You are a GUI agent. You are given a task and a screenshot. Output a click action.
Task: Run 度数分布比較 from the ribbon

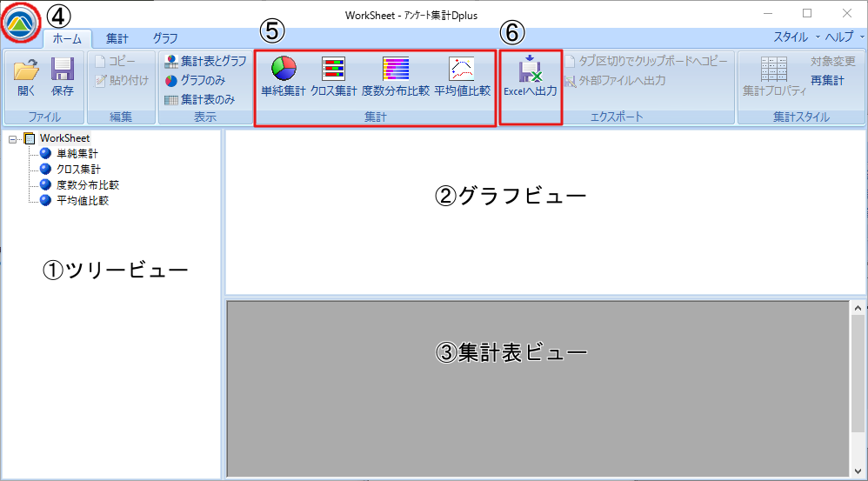[395, 77]
